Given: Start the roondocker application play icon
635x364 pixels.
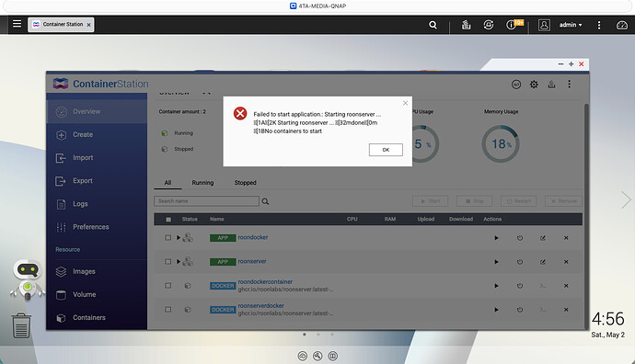Looking at the screenshot, I should tap(496, 238).
